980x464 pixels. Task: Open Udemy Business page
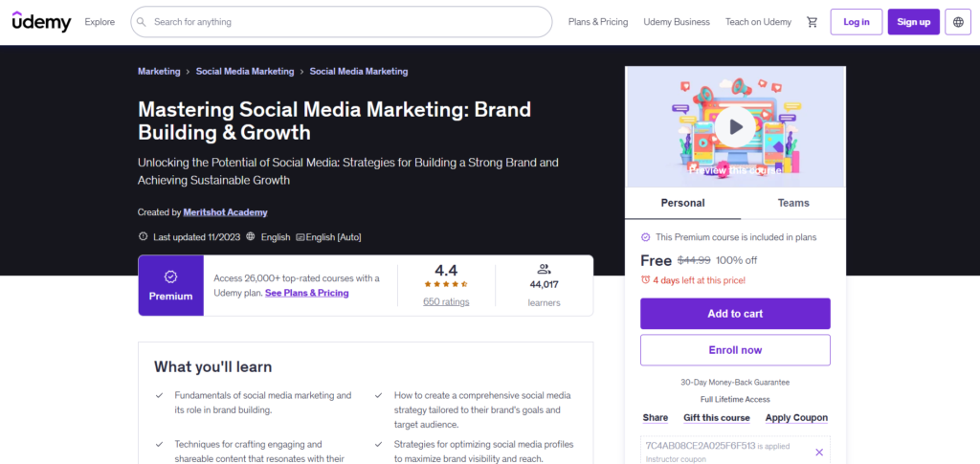tap(677, 22)
